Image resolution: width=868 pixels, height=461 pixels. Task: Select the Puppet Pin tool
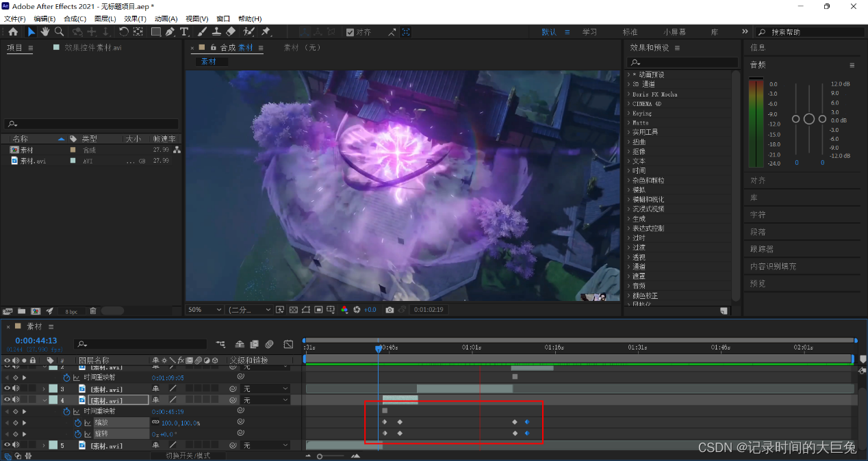click(x=266, y=31)
